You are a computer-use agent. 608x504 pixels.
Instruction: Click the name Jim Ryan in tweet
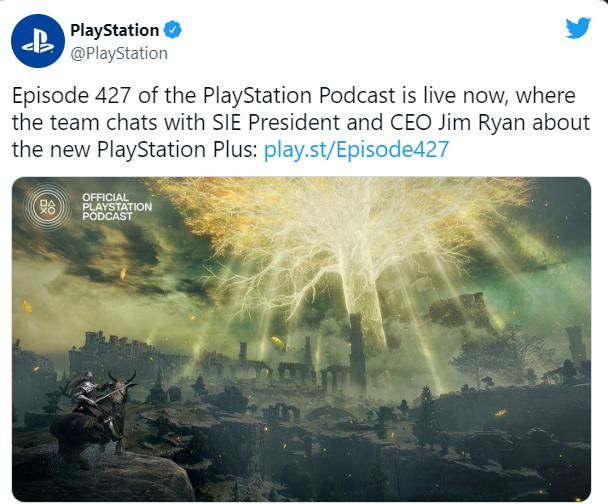pos(482,123)
